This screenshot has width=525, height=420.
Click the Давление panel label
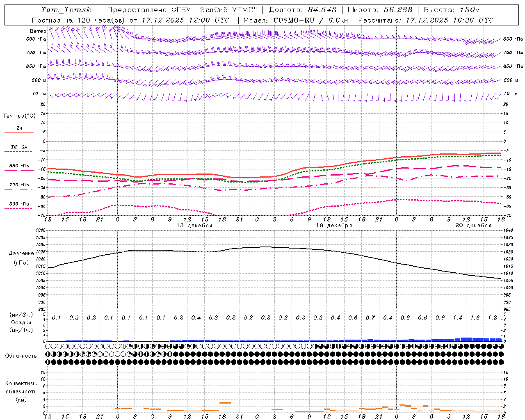point(21,253)
